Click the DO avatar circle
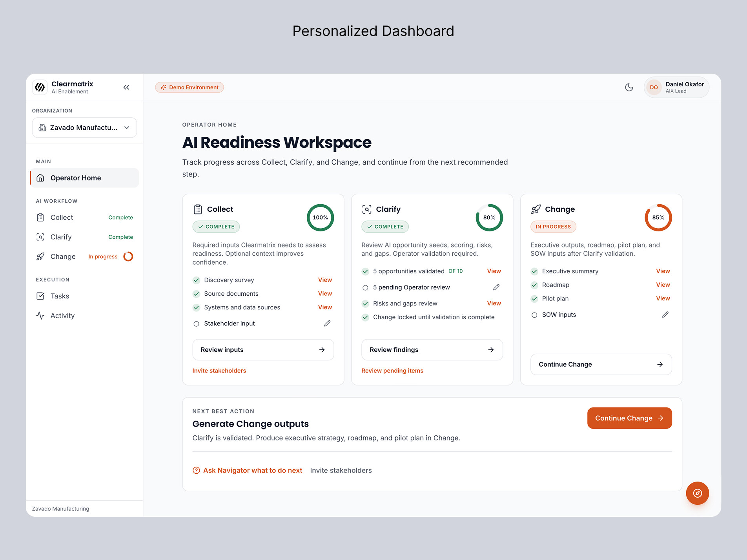 pyautogui.click(x=654, y=87)
